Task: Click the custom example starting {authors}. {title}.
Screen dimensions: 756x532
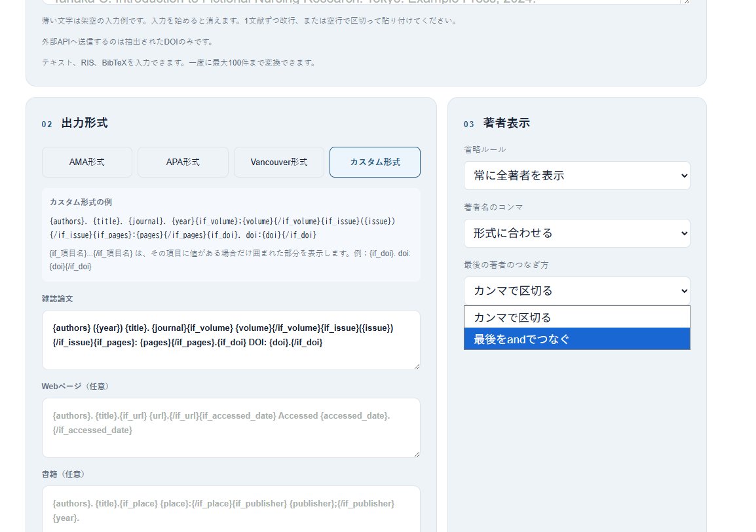Action: [222, 228]
